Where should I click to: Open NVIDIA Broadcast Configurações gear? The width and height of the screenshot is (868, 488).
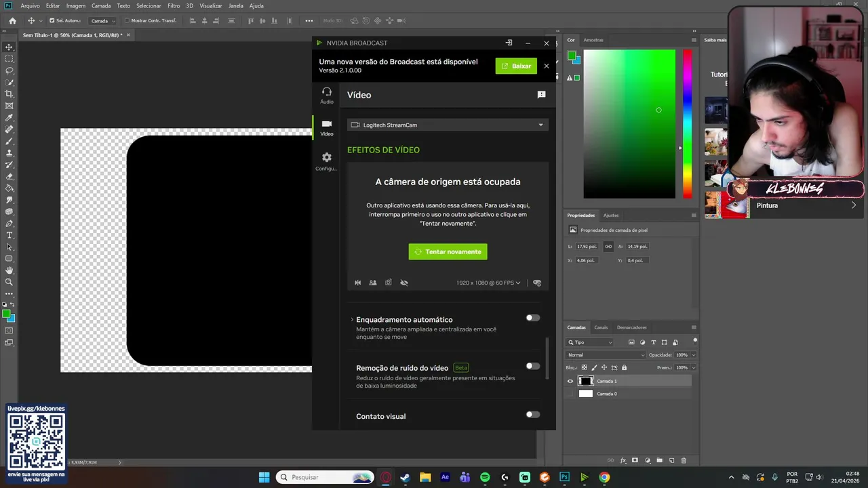pyautogui.click(x=327, y=161)
